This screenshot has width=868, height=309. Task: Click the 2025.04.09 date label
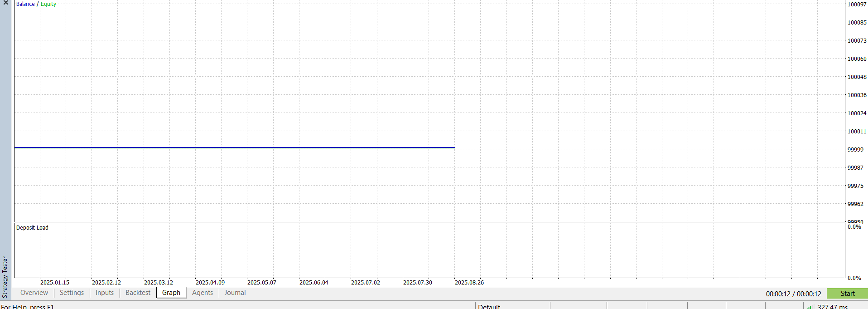210,282
